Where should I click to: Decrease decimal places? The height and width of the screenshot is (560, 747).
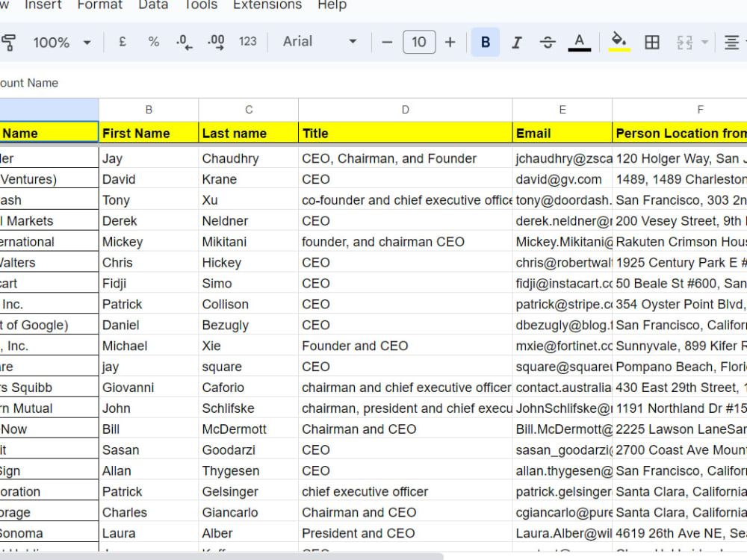coord(184,42)
